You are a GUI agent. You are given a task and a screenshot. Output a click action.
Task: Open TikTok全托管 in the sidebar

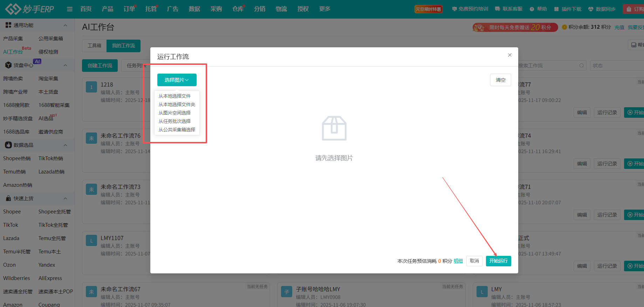[53, 225]
